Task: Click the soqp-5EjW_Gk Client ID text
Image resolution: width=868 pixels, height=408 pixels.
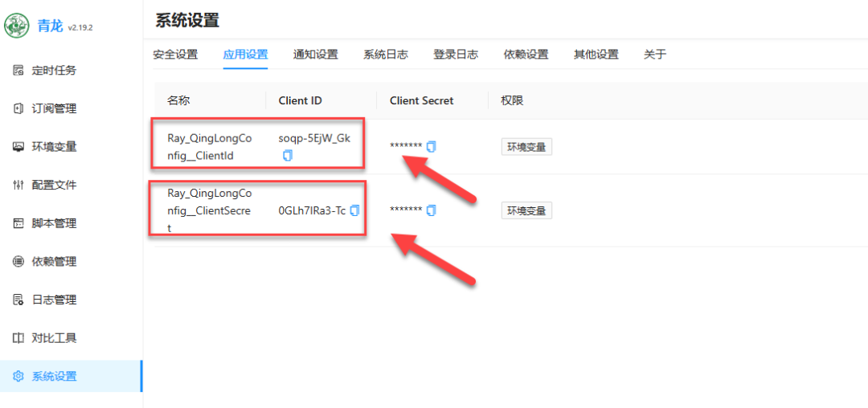Action: (x=314, y=139)
